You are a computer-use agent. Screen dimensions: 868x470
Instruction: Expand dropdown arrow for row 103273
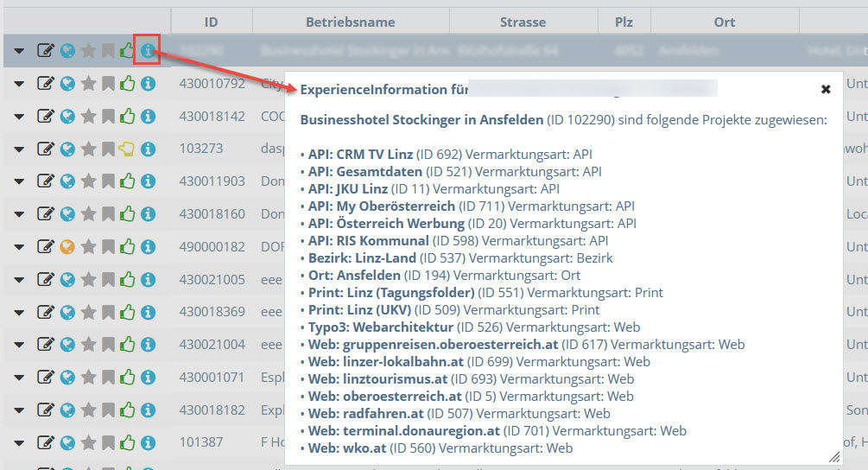click(19, 149)
